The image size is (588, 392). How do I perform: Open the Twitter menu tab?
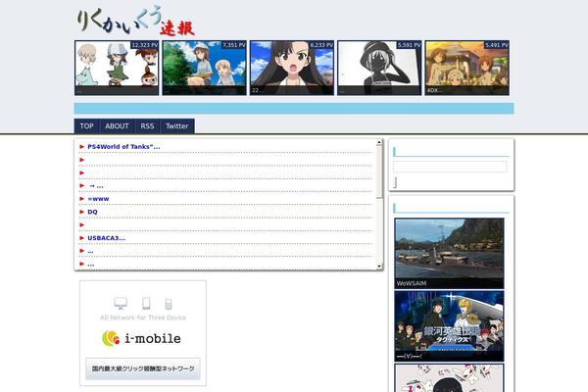click(177, 126)
